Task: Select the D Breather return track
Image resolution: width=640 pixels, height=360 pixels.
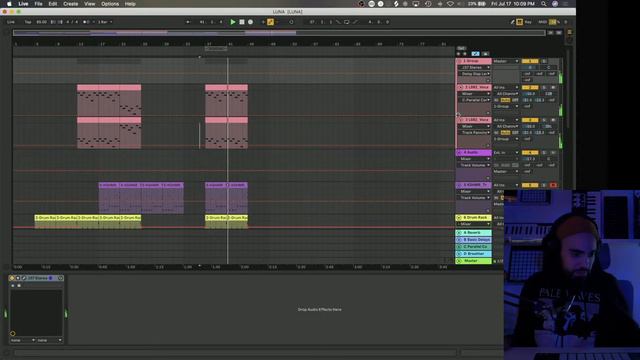Action: pos(473,253)
